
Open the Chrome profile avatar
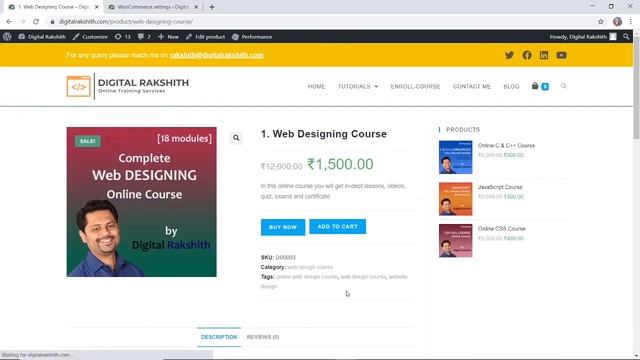click(618, 22)
